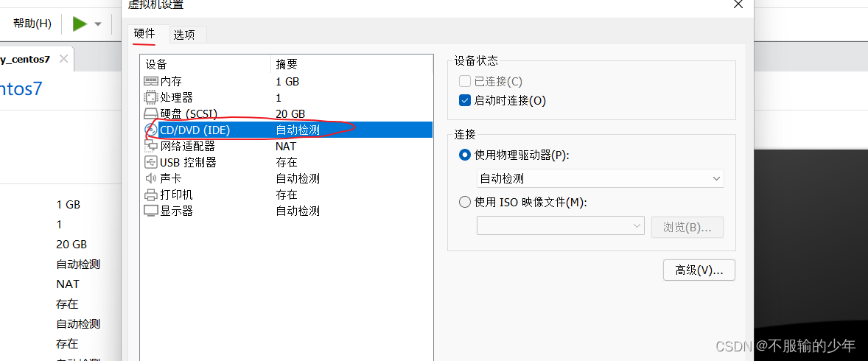This screenshot has width=868, height=361.
Task: Select the processor (处理器) chip icon
Action: pos(150,97)
